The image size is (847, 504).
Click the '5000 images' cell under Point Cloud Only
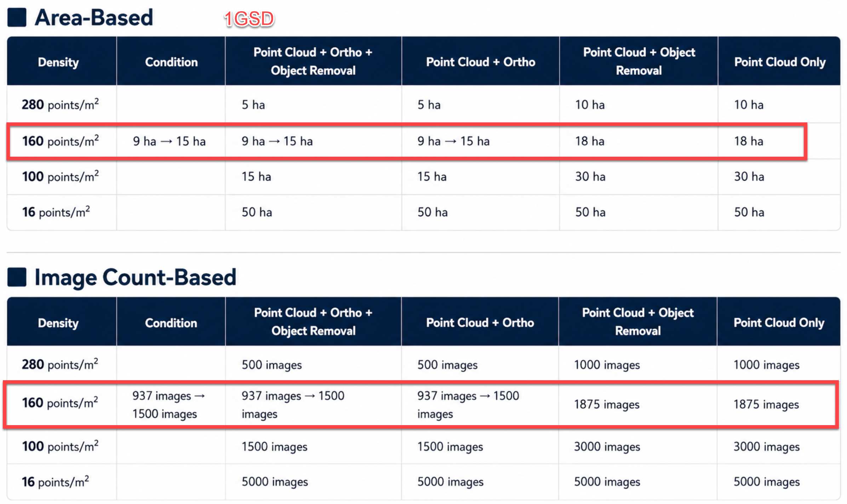[766, 482]
